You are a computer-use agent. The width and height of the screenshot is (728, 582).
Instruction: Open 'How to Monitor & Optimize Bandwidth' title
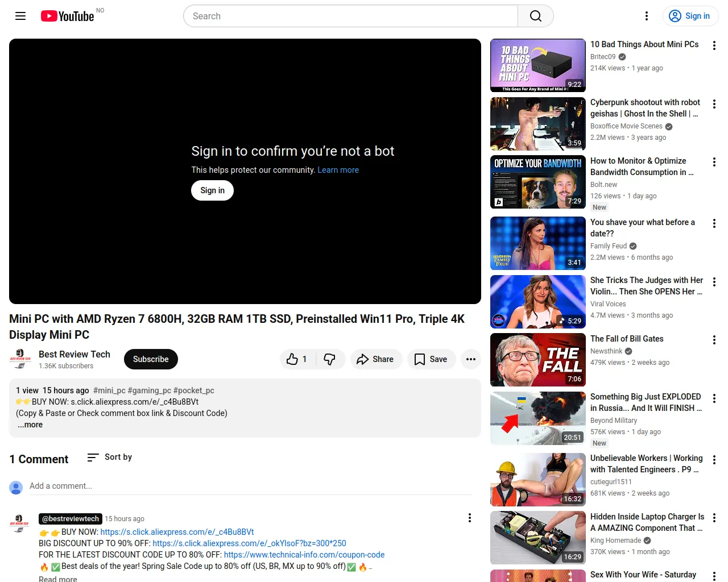(642, 167)
